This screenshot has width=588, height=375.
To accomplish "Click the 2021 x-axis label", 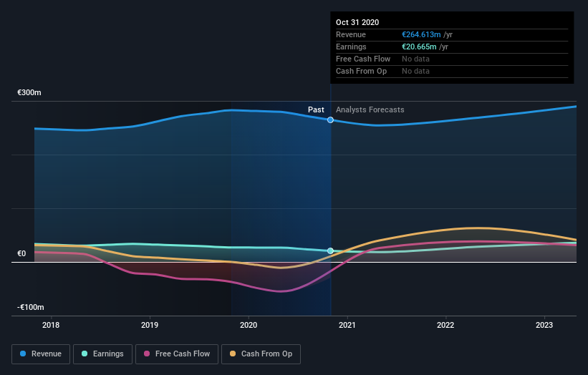I will (x=347, y=325).
